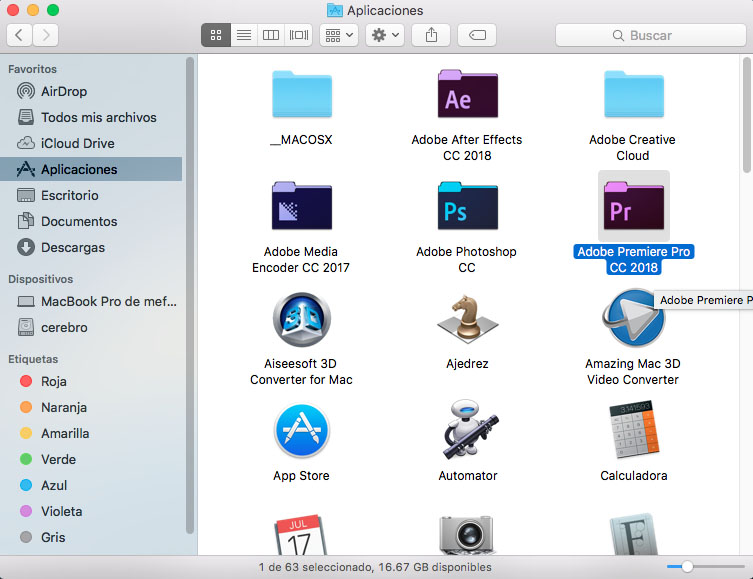Click the Adobe Premiere Pro Pr folder icon

[633, 206]
